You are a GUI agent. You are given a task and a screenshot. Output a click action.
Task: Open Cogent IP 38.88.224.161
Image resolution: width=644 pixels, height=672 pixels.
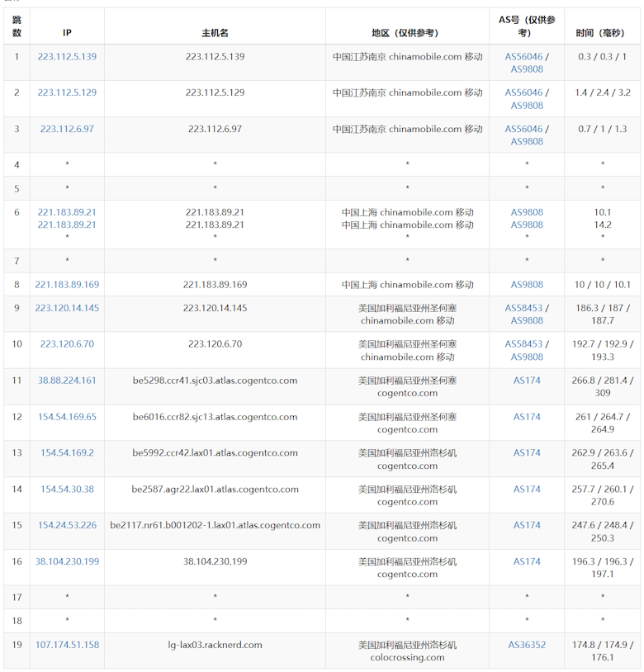coord(67,381)
